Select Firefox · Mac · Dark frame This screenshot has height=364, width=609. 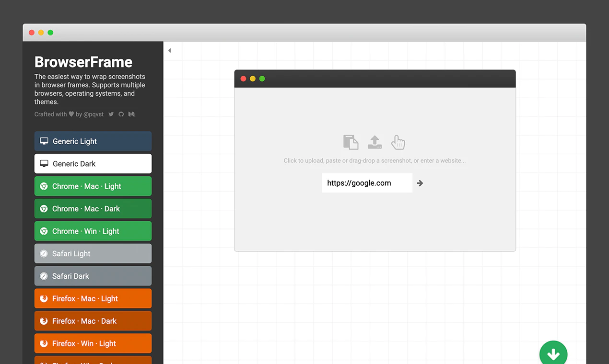pos(93,321)
